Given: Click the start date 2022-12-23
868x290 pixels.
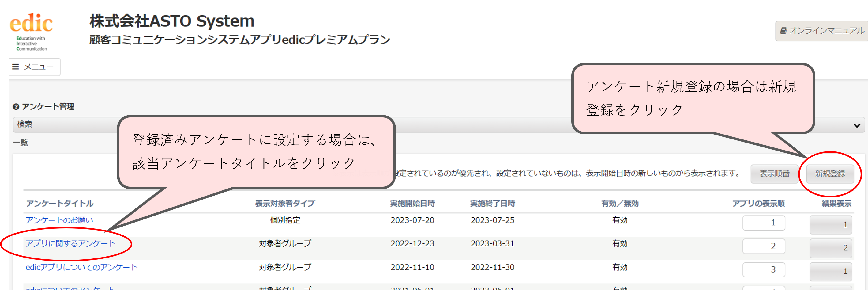Looking at the screenshot, I should pyautogui.click(x=412, y=243).
